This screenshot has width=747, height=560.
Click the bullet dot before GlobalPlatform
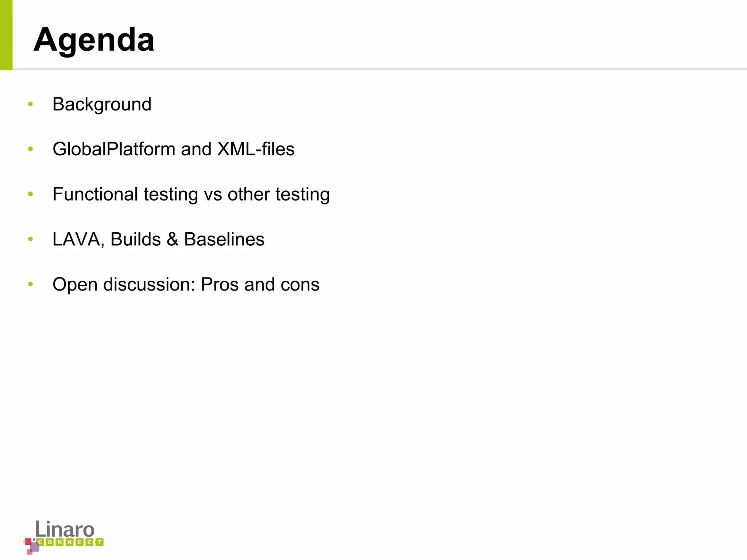(30, 149)
